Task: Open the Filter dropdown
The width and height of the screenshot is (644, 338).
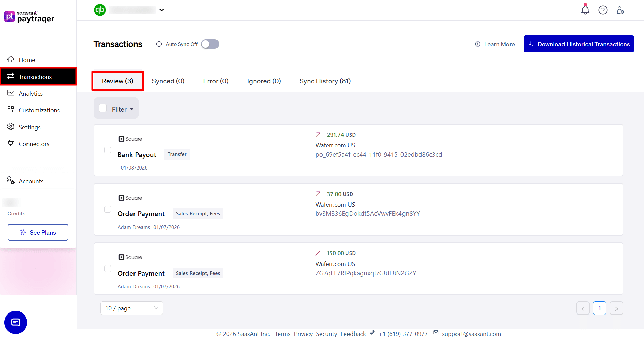Action: (123, 109)
